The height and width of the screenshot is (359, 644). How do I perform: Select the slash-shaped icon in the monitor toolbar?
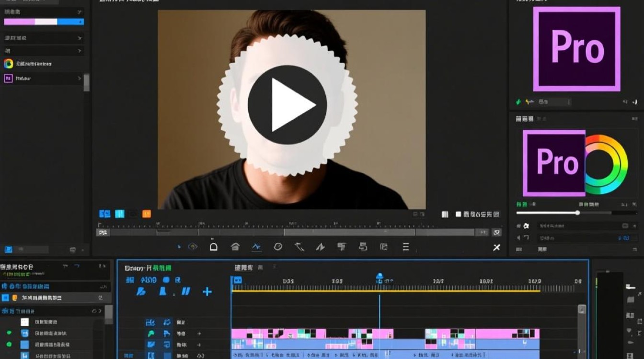pyautogui.click(x=320, y=247)
